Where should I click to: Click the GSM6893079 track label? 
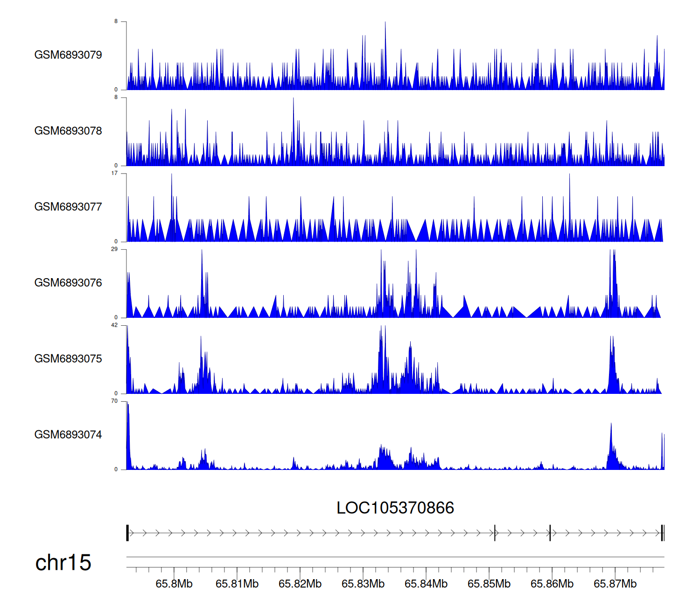pos(68,55)
